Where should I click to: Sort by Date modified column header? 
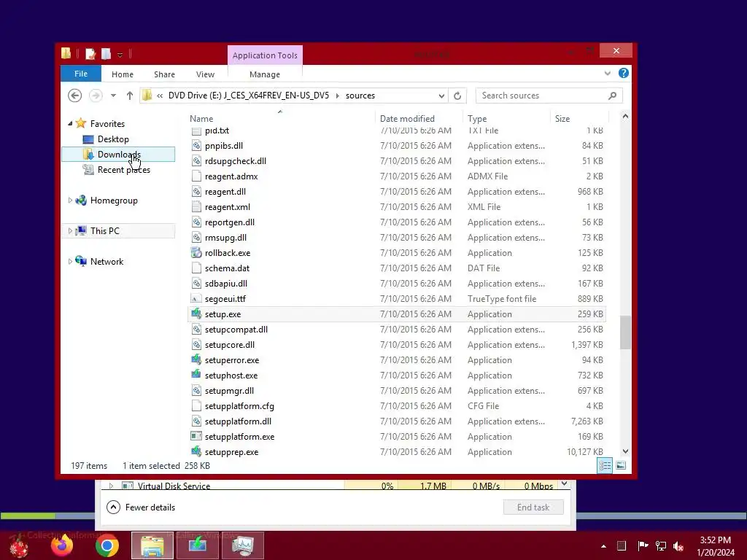[x=407, y=119]
